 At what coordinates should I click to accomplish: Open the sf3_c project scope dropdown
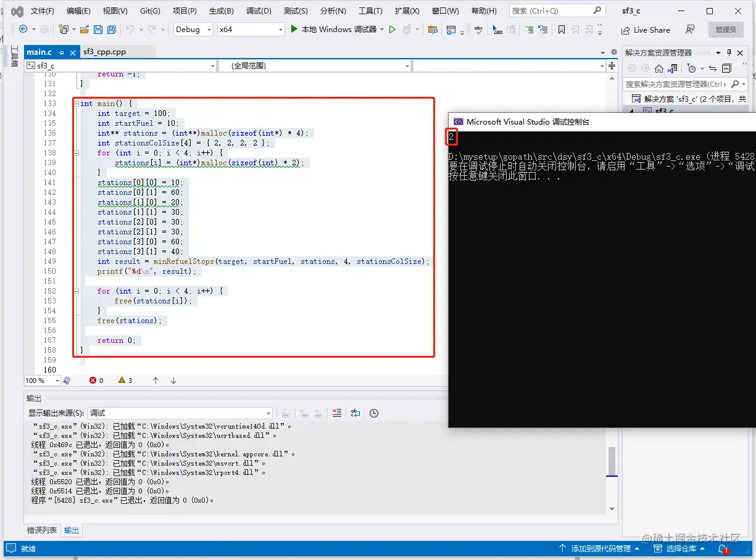pos(120,65)
